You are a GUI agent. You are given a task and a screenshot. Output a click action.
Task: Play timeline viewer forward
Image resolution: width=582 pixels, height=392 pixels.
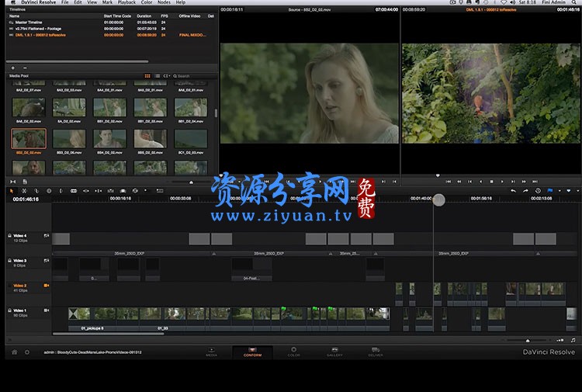click(x=502, y=182)
